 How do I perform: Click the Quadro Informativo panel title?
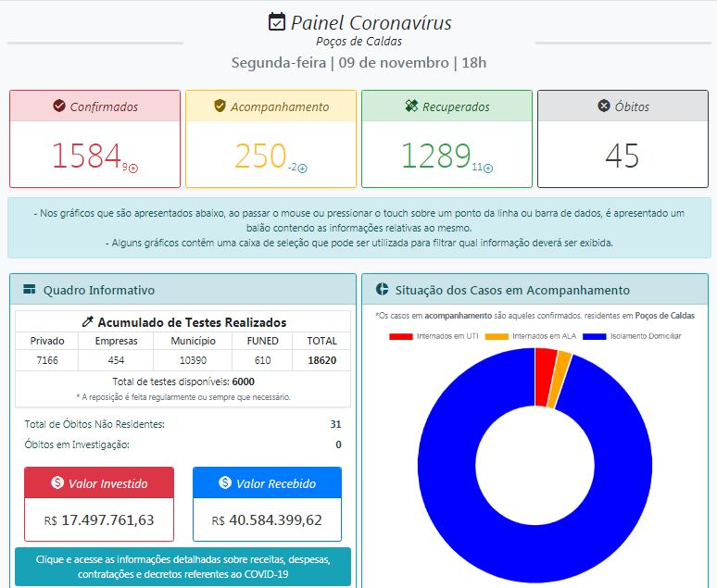pos(99,290)
